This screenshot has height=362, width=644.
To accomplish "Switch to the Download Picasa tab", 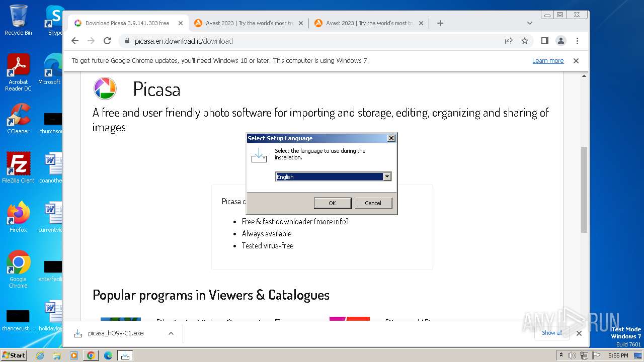I will [x=127, y=23].
